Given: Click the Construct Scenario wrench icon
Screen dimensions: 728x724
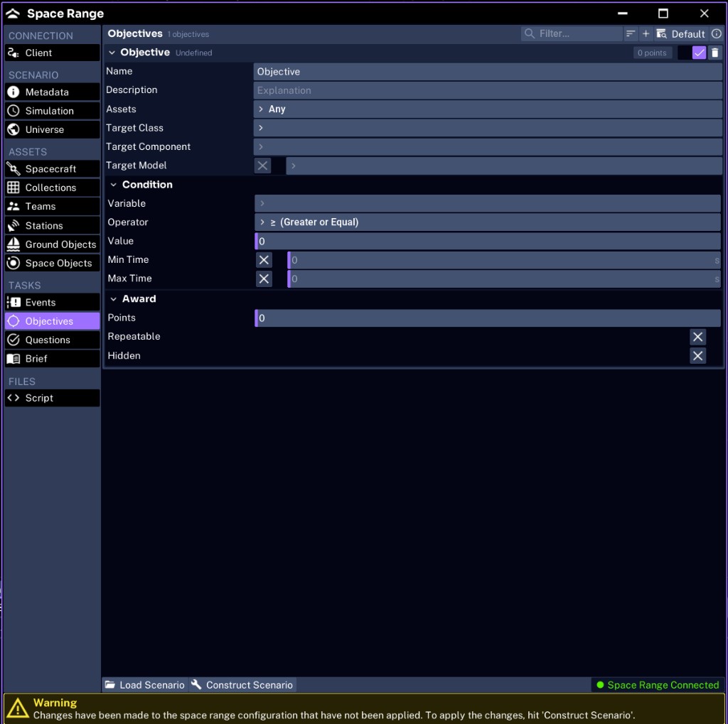Looking at the screenshot, I should [196, 684].
